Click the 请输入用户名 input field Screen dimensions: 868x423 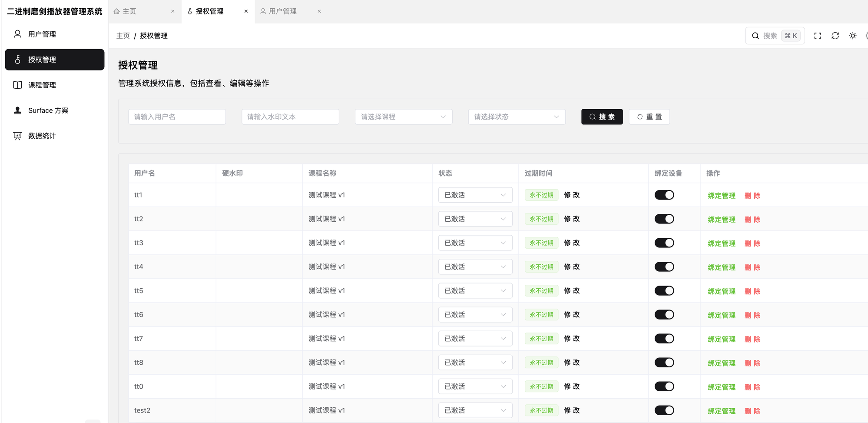pos(177,117)
